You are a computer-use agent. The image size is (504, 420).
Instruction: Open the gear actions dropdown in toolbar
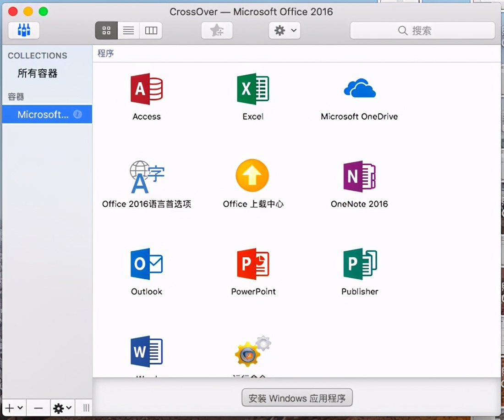(284, 30)
